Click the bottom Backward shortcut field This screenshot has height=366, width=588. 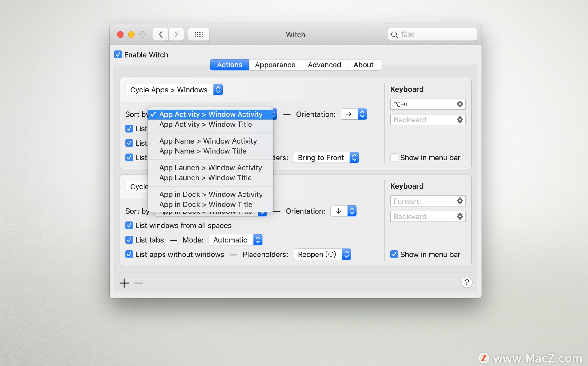point(428,216)
